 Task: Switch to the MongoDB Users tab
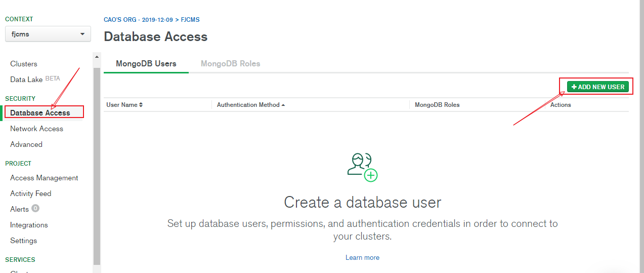click(146, 64)
